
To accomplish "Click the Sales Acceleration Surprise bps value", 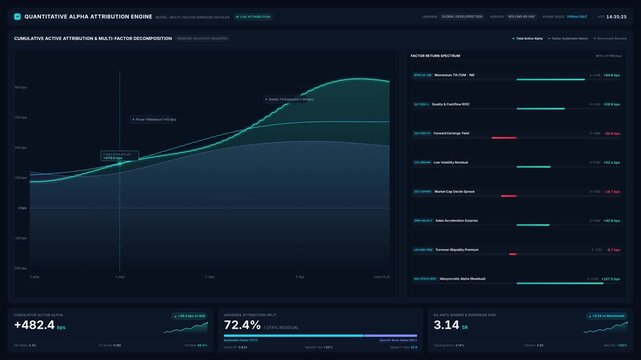I will coord(612,221).
